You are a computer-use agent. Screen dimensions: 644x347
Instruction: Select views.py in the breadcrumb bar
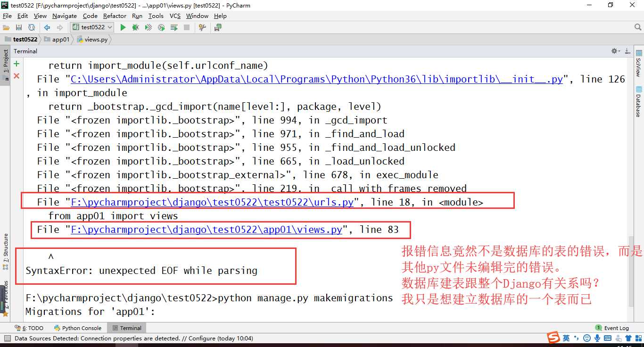tap(92, 40)
